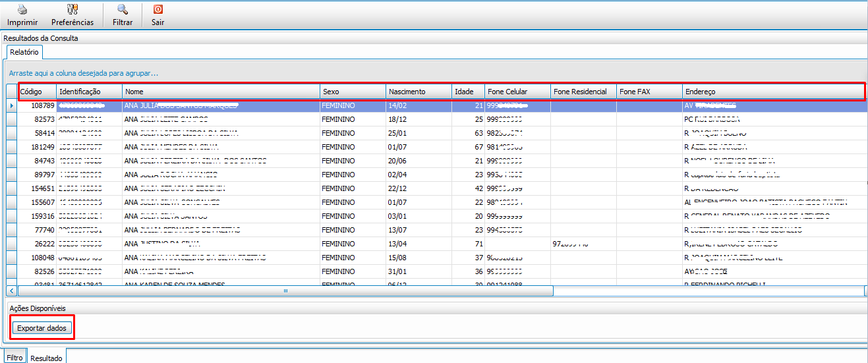Click birth date 31/01 cell
Viewport: 868px width, 363px height.
[x=419, y=271]
